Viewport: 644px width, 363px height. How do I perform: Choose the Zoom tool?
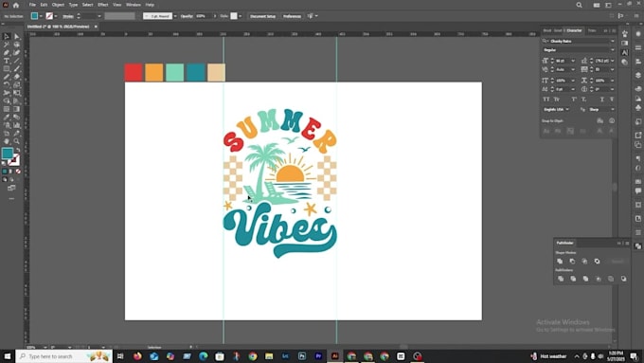coord(17,141)
